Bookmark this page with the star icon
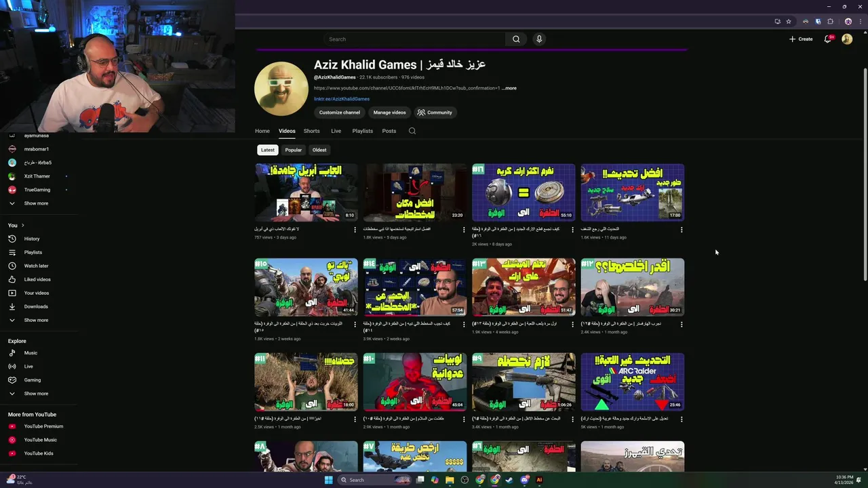Image resolution: width=868 pixels, height=488 pixels. [x=789, y=21]
